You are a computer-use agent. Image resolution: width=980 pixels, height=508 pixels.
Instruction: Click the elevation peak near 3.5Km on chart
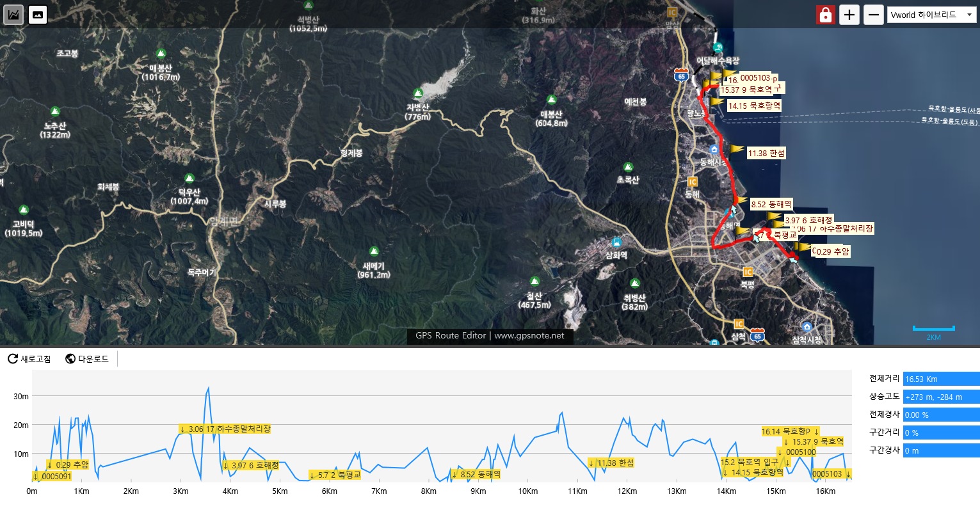pos(208,388)
